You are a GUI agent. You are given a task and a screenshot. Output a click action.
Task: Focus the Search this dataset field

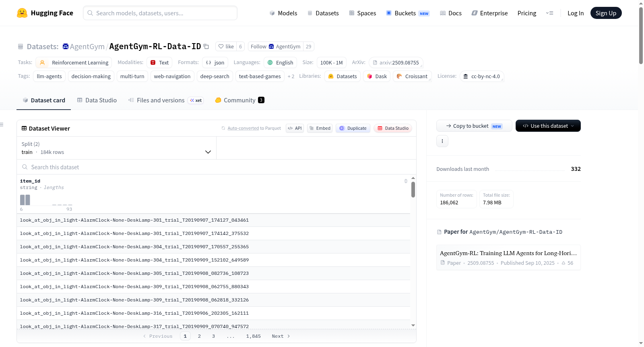217,167
